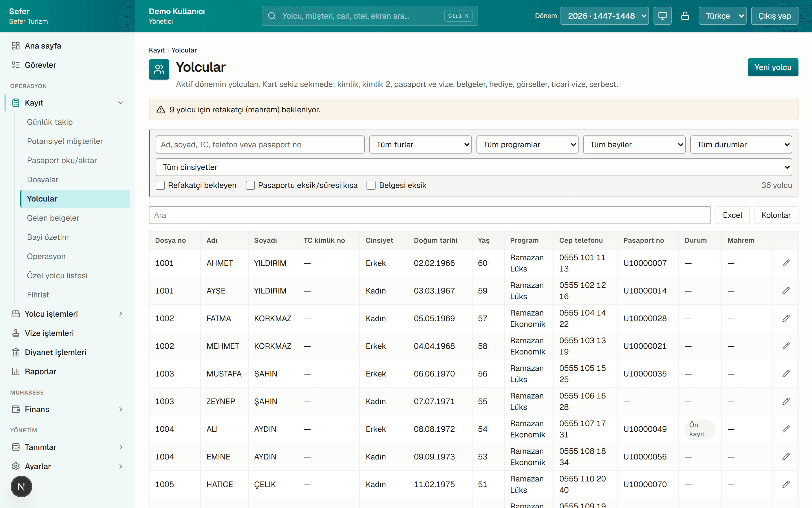This screenshot has width=812, height=508.
Task: Open Tüm programlar dropdown
Action: coord(527,144)
